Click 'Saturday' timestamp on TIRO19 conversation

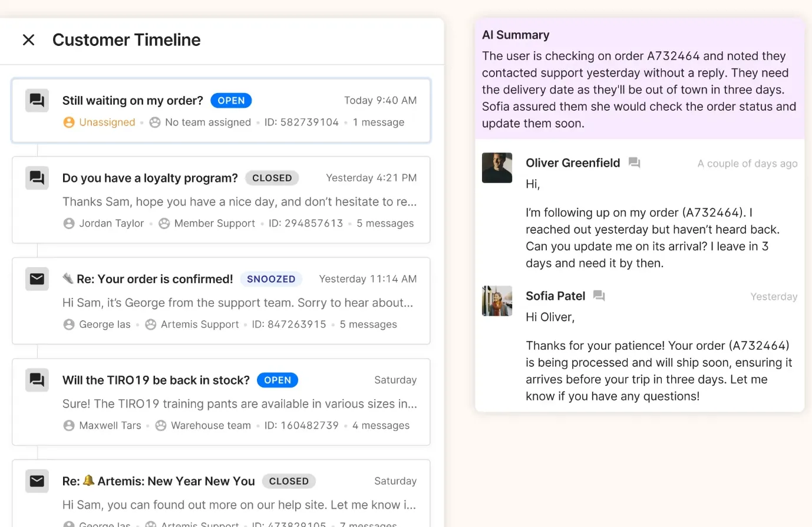(x=395, y=380)
